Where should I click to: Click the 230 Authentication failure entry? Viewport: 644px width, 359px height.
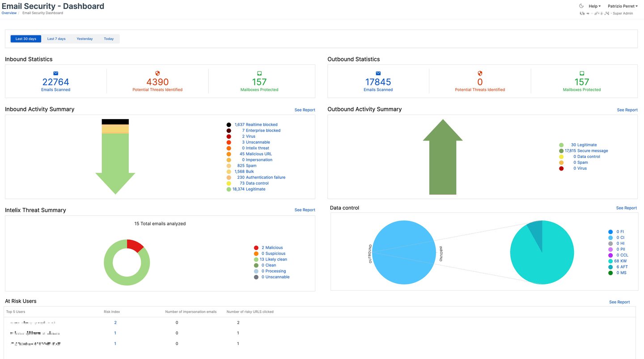click(261, 177)
